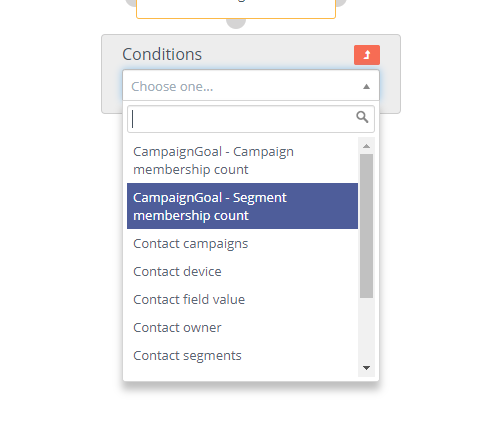Click the gray connector dot under the orange box
This screenshot has width=487, height=424.
tap(236, 23)
